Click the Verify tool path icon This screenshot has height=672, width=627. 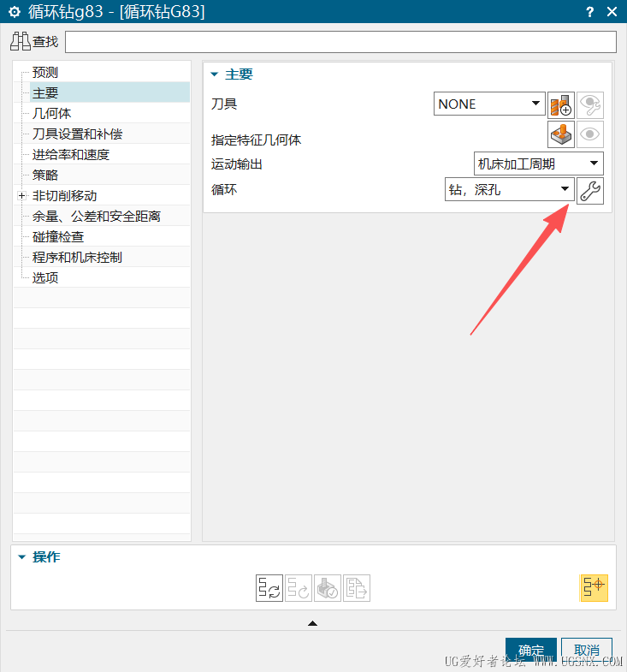(x=328, y=588)
